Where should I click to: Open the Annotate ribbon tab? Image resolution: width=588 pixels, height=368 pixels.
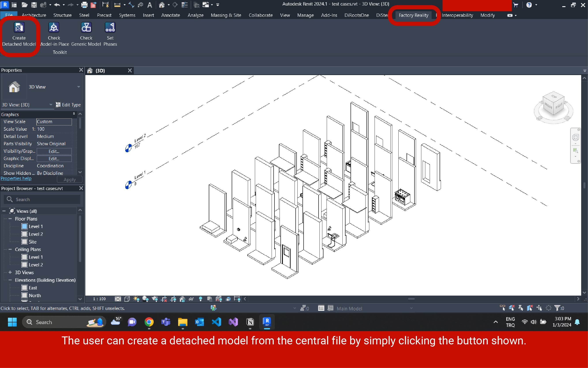click(170, 15)
